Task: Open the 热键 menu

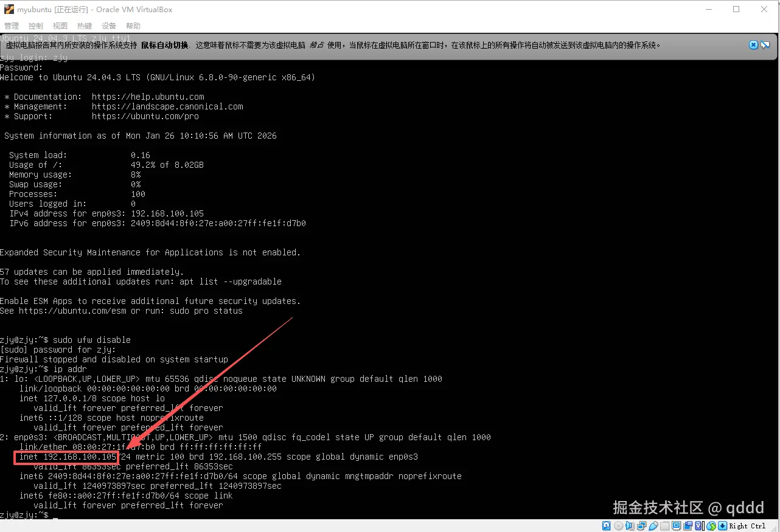Action: pyautogui.click(x=84, y=26)
